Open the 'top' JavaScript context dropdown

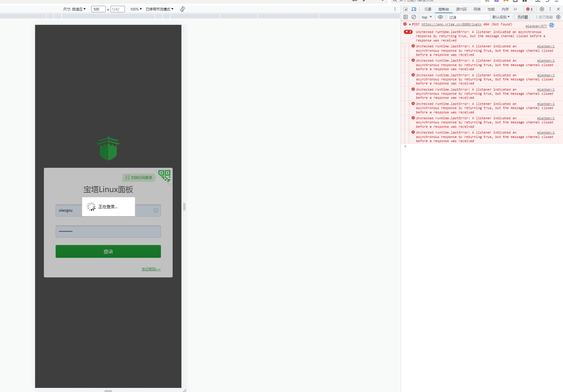(x=427, y=17)
